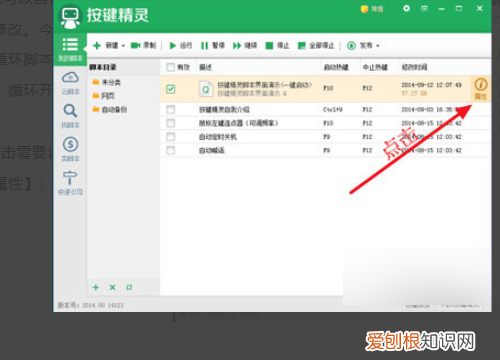Select the 按键精灵自我介绍 script row
Image resolution: width=500 pixels, height=360 pixels.
pyautogui.click(x=326, y=109)
